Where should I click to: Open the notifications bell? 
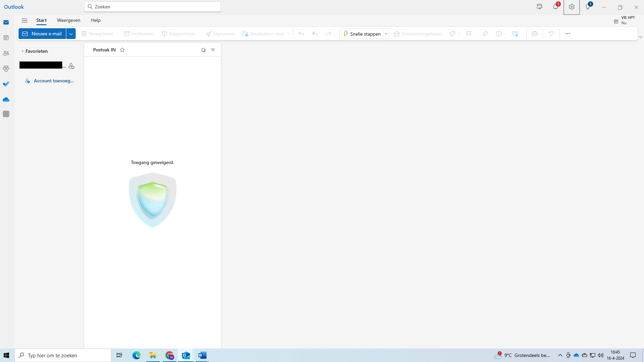[556, 7]
